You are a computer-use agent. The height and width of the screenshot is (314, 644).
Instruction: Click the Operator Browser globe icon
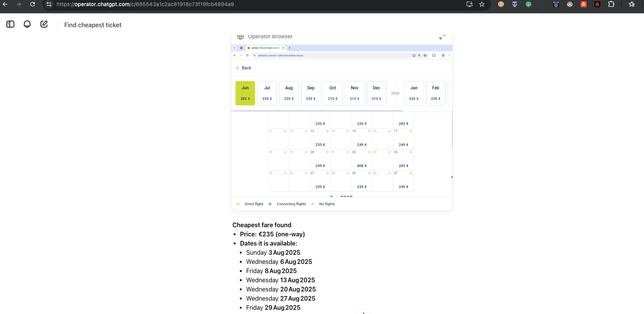pyautogui.click(x=241, y=37)
